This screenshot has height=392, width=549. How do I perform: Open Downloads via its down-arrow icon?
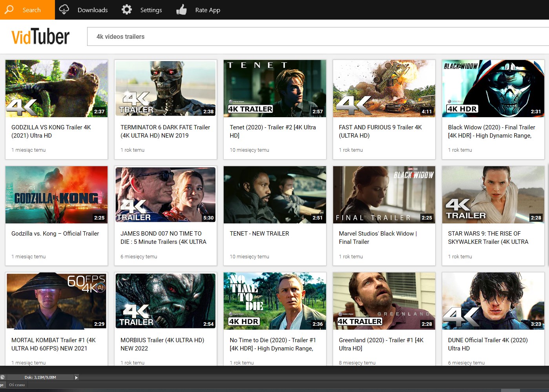pyautogui.click(x=64, y=9)
